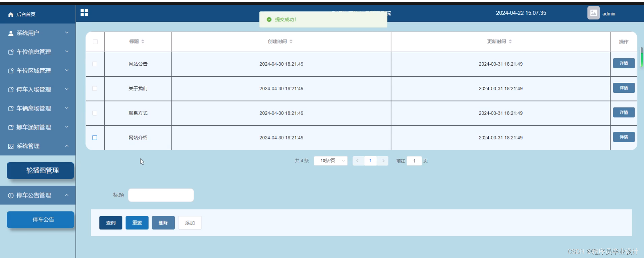Click 详情 for the 网站公告 row
This screenshot has height=258, width=644.
[624, 63]
